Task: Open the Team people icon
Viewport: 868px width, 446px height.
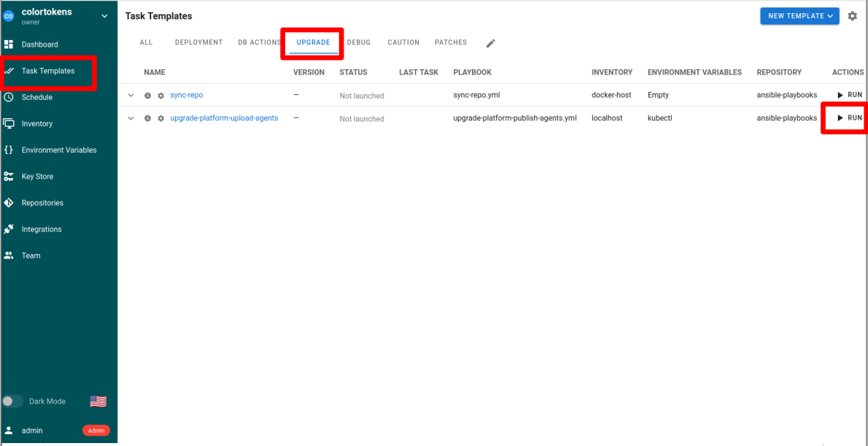Action: [9, 255]
